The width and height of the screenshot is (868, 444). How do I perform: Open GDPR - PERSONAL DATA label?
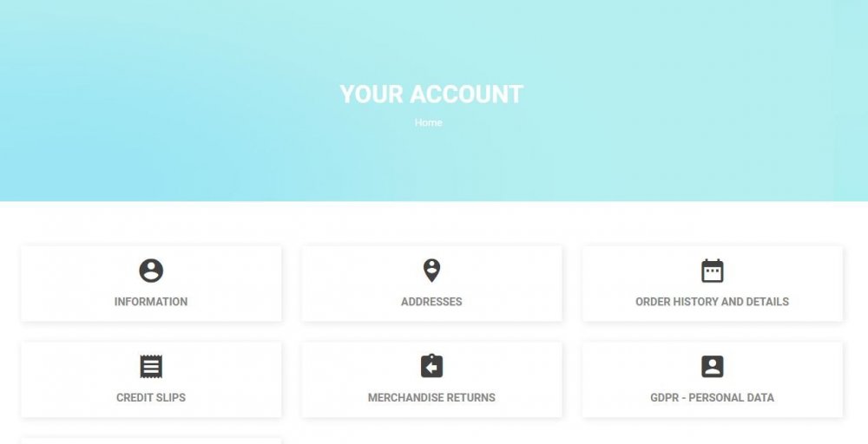[x=712, y=397]
